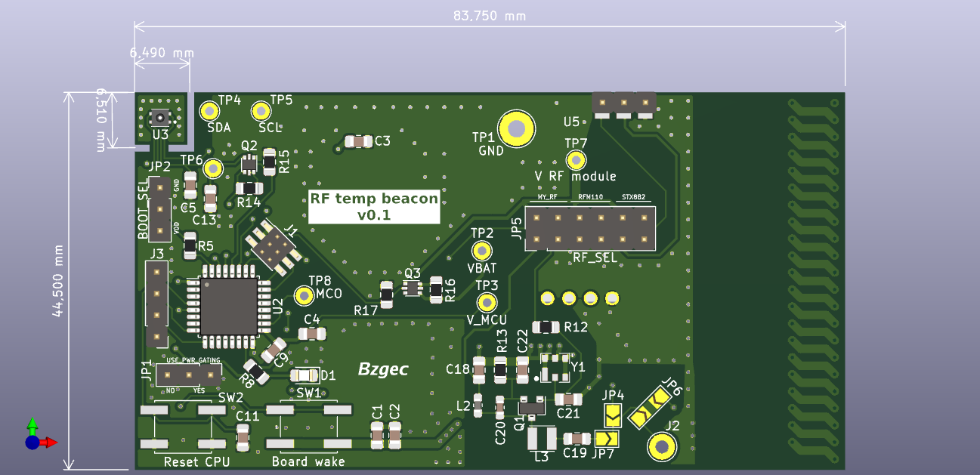This screenshot has height=475, width=980.
Task: Select the TP7 V RF module test point
Action: point(577,159)
